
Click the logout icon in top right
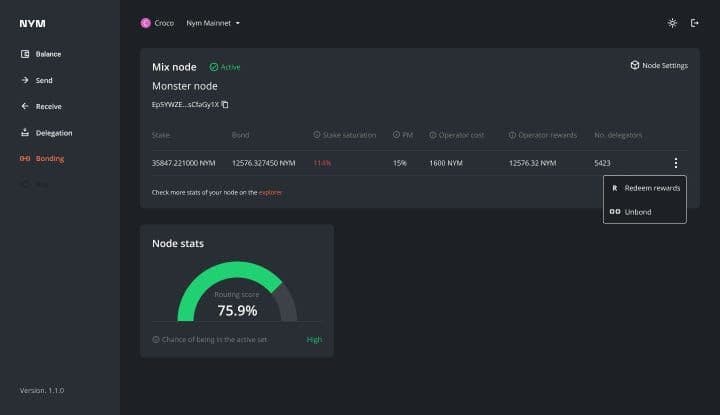tap(695, 23)
